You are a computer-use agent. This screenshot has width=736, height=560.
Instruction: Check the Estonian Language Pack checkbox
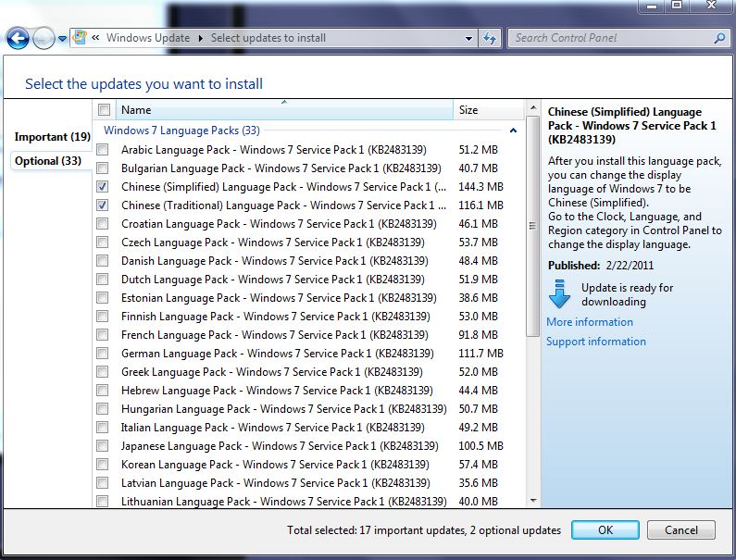tap(103, 298)
